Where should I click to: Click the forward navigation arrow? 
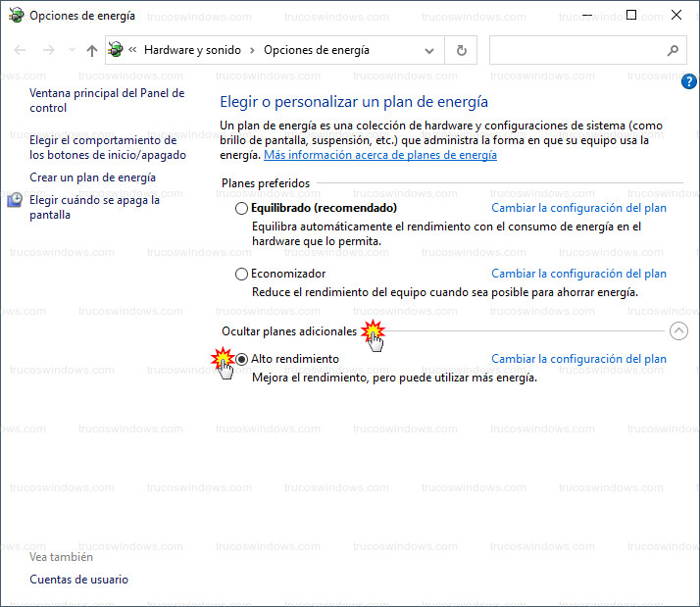49,50
